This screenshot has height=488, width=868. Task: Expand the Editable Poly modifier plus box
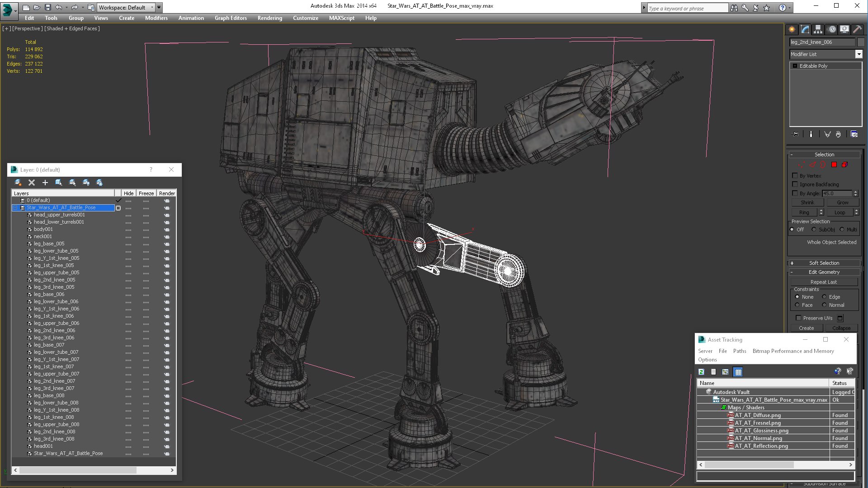click(x=795, y=66)
